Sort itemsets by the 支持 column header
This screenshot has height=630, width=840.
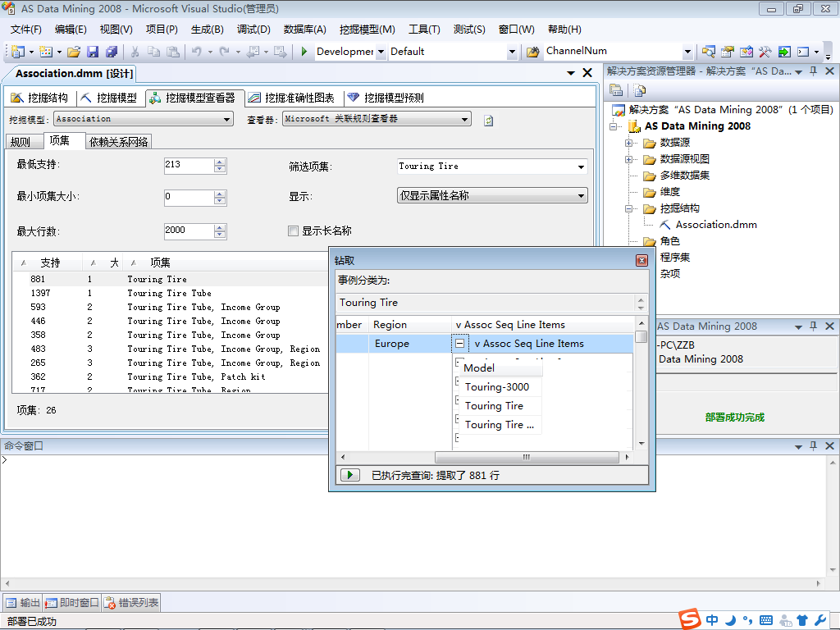(x=50, y=262)
